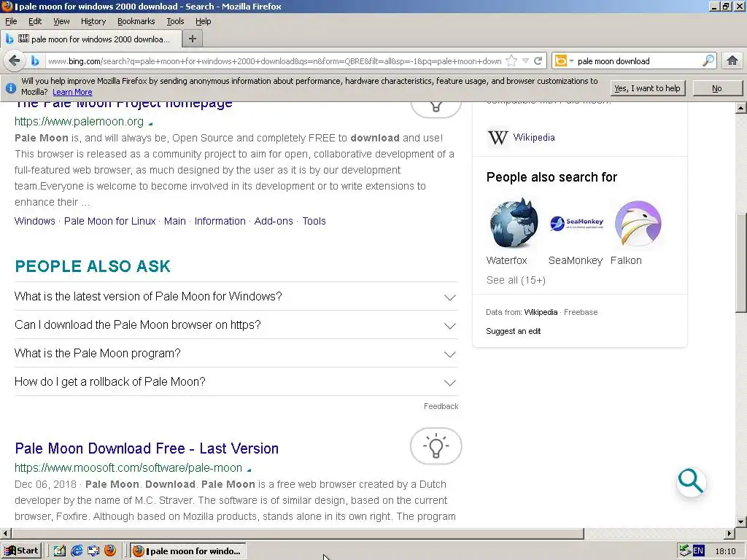Open the 'Pale Moon for Linux' sitelink
This screenshot has width=747, height=560.
110,221
